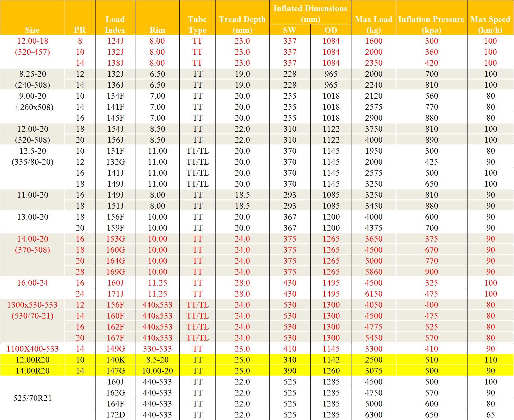This screenshot has height=420, width=514.
Task: Click the 16.00-24 size cell
Action: [x=33, y=283]
